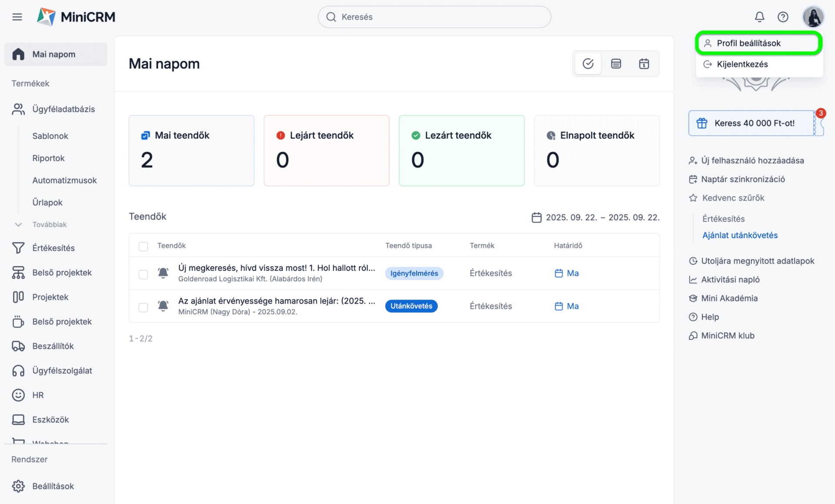
Task: Open the Ajánlat utánkövetés filter link
Action: 740,235
